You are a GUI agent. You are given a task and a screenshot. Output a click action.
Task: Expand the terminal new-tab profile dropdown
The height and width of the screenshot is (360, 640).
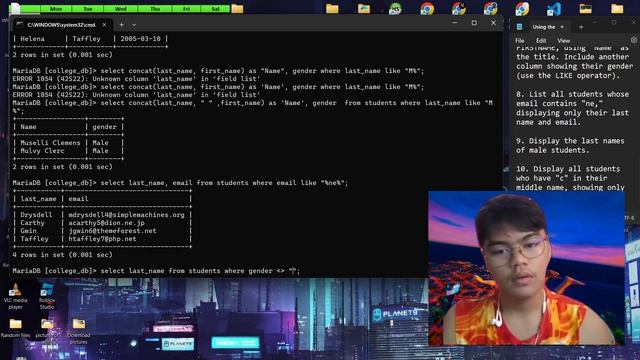point(134,25)
